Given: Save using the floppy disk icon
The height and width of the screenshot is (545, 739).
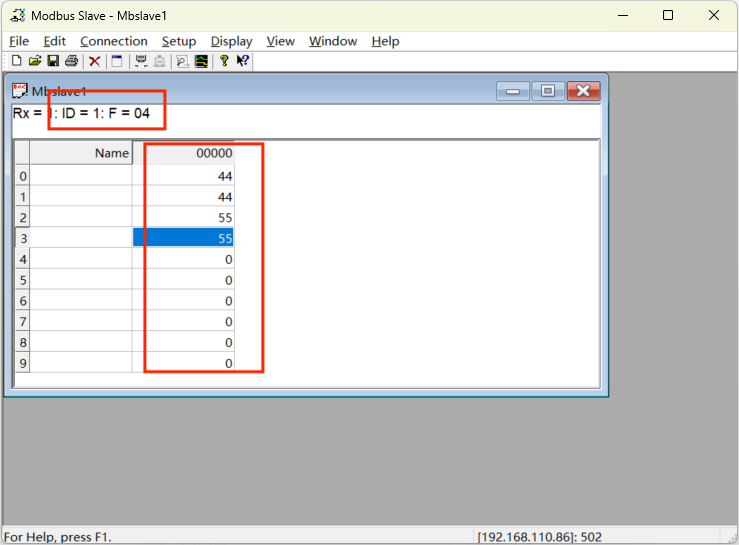Looking at the screenshot, I should (53, 61).
